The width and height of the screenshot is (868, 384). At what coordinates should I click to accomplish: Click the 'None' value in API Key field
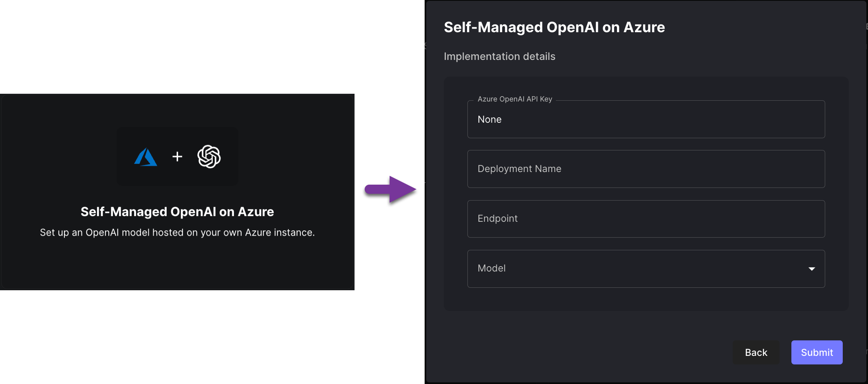[x=489, y=119]
